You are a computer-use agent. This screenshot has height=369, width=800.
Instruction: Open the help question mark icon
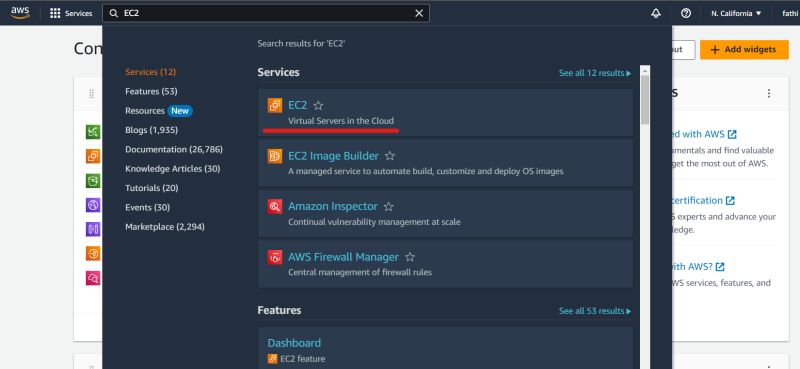tap(686, 13)
